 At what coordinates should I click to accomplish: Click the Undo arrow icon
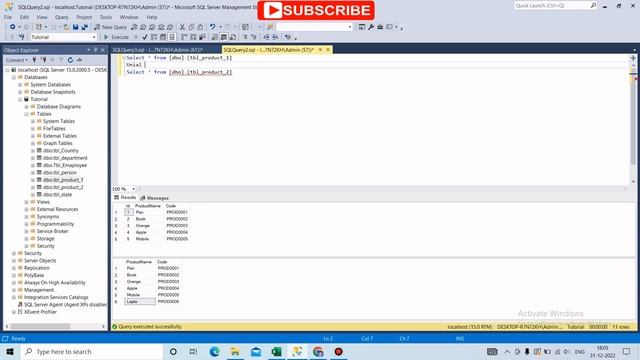(212, 27)
